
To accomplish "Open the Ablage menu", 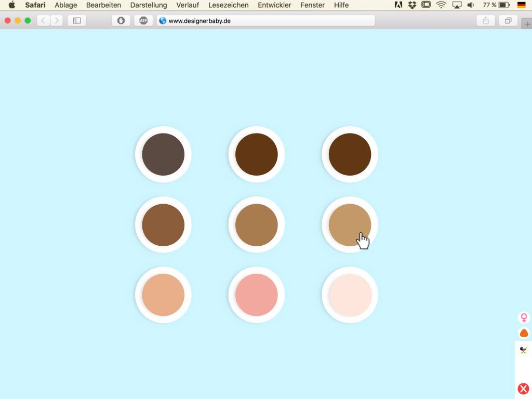I will tap(66, 5).
